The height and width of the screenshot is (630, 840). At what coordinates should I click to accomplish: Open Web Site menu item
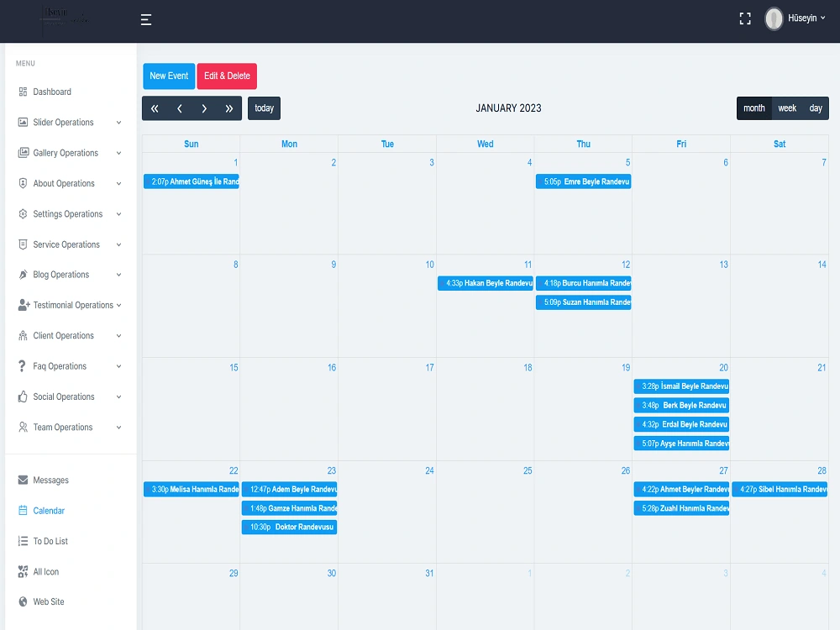point(49,601)
